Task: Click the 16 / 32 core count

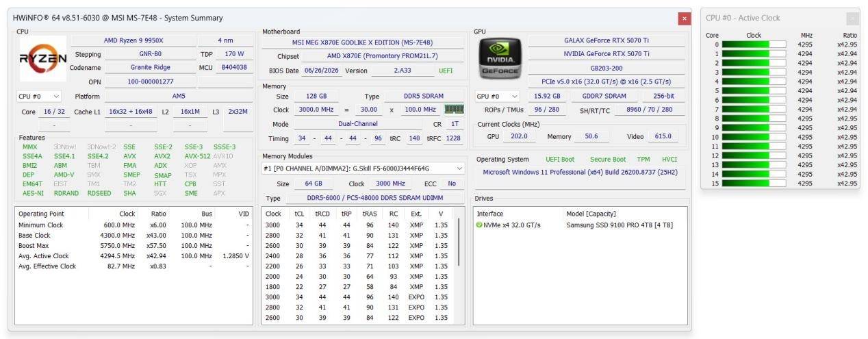Action: (54, 112)
